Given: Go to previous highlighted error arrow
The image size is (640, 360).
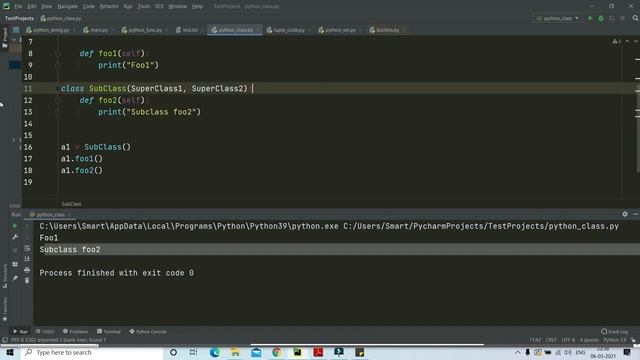Looking at the screenshot, I should pyautogui.click(x=627, y=42).
